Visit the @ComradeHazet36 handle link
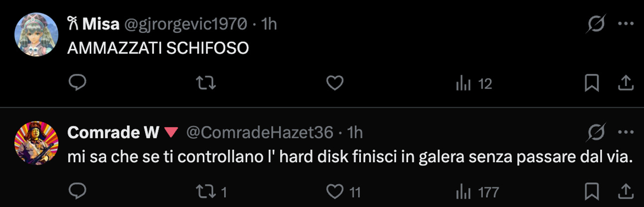This screenshot has height=207, width=644. [259, 132]
